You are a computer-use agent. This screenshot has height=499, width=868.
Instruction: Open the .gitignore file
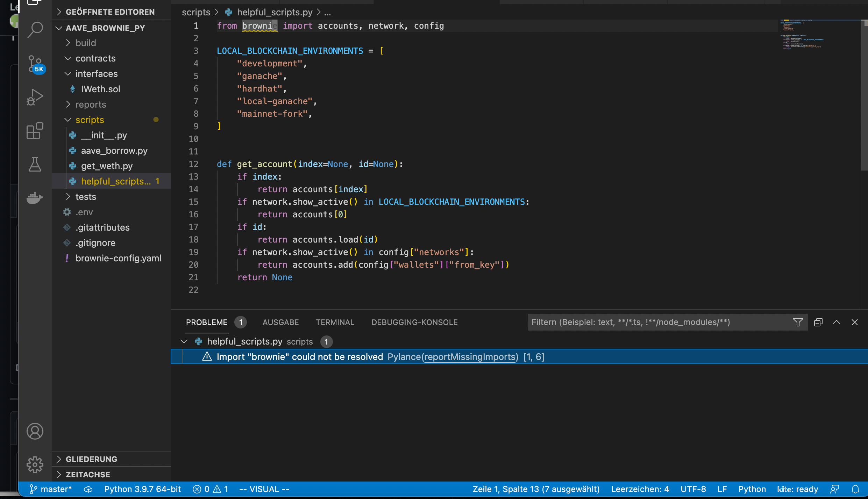pos(111,243)
